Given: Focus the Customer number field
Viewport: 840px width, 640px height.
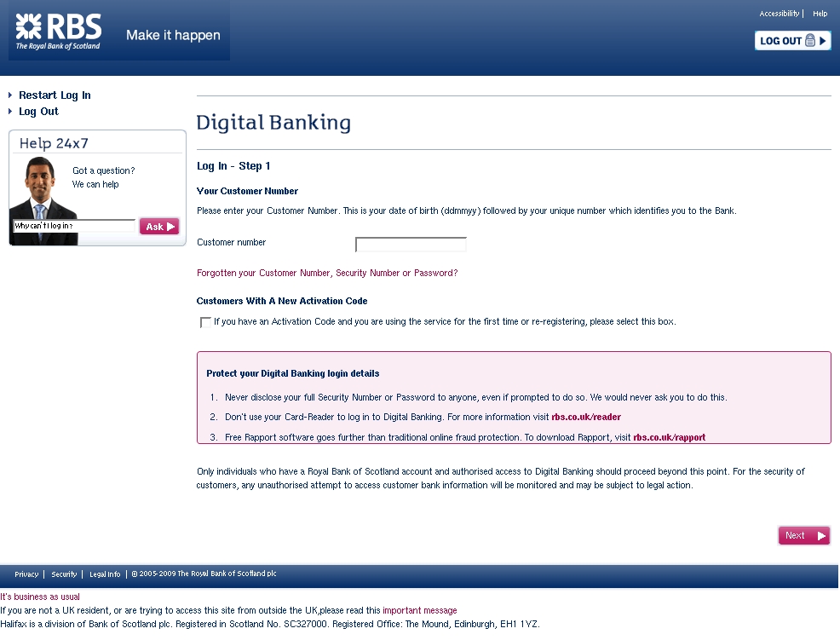Looking at the screenshot, I should click(x=411, y=245).
